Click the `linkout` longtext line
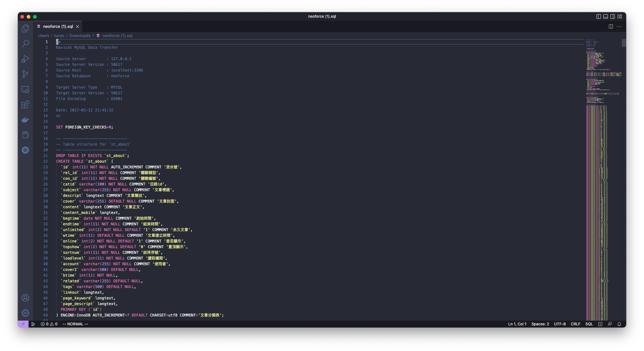The height and width of the screenshot is (351, 644). coord(82,292)
